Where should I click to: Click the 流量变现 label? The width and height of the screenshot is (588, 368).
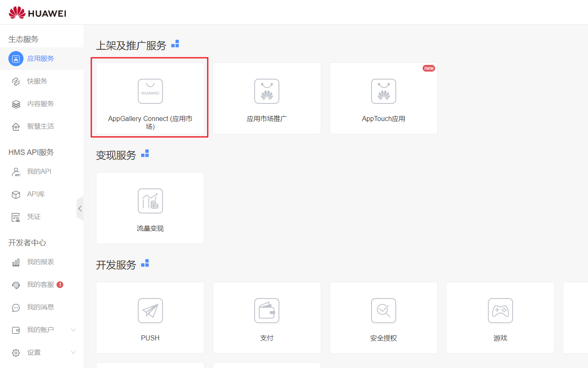pyautogui.click(x=150, y=229)
